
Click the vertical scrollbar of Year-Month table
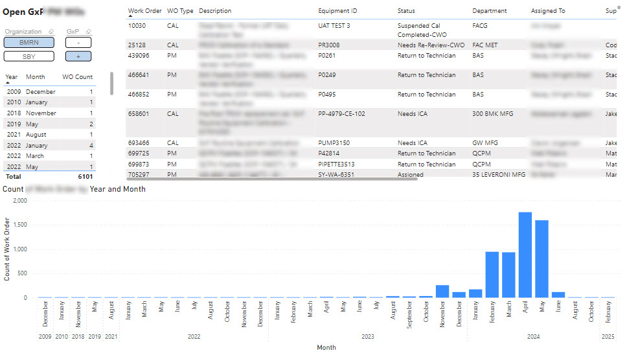pos(111,83)
